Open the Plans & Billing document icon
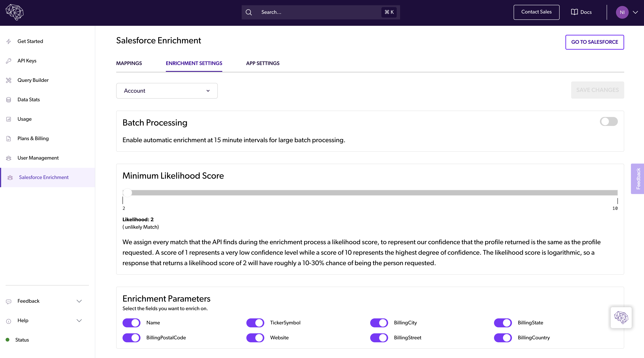The image size is (644, 358). point(9,139)
